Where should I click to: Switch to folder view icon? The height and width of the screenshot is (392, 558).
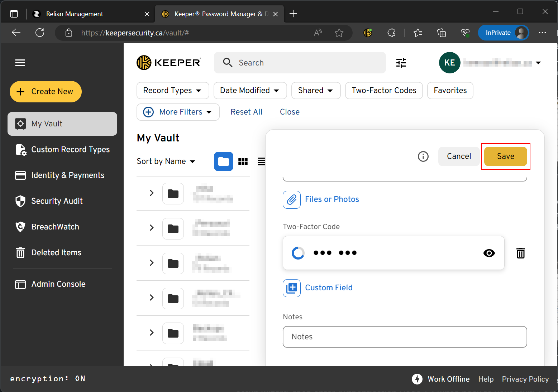pos(224,161)
